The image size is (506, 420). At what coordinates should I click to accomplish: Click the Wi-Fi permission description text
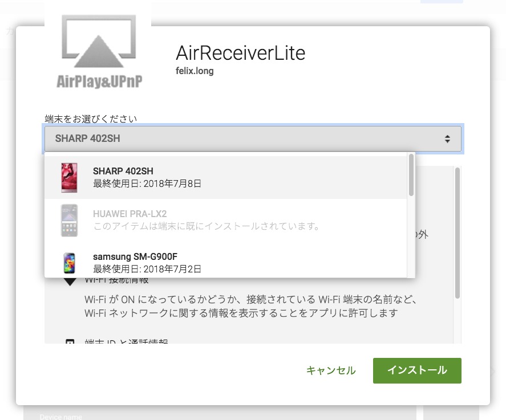coord(251,306)
